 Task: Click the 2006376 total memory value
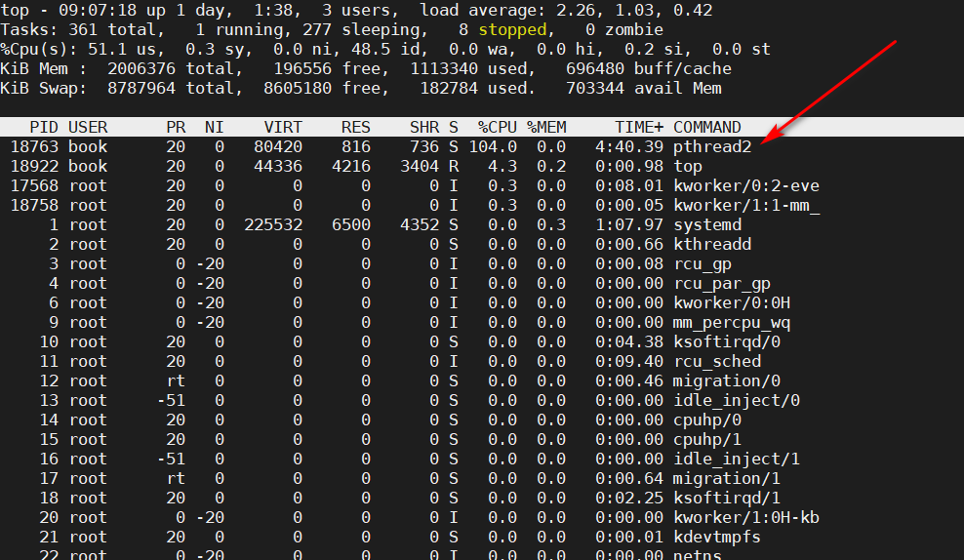tap(141, 69)
